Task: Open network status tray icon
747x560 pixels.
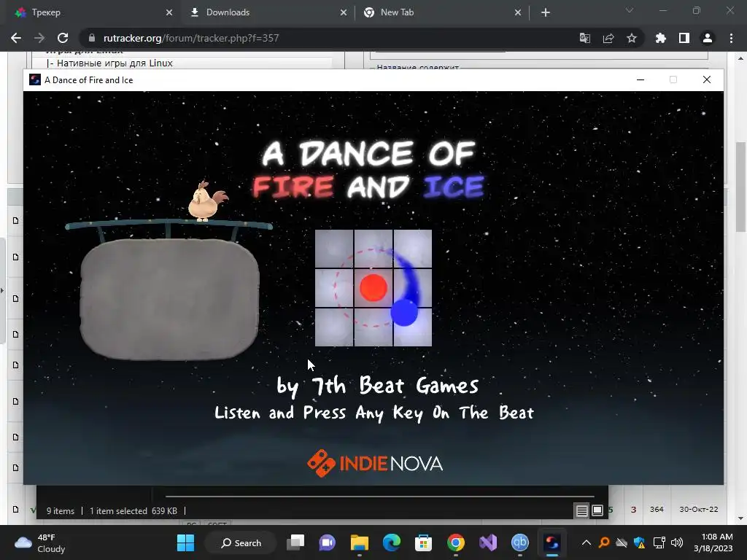Action: pos(659,542)
